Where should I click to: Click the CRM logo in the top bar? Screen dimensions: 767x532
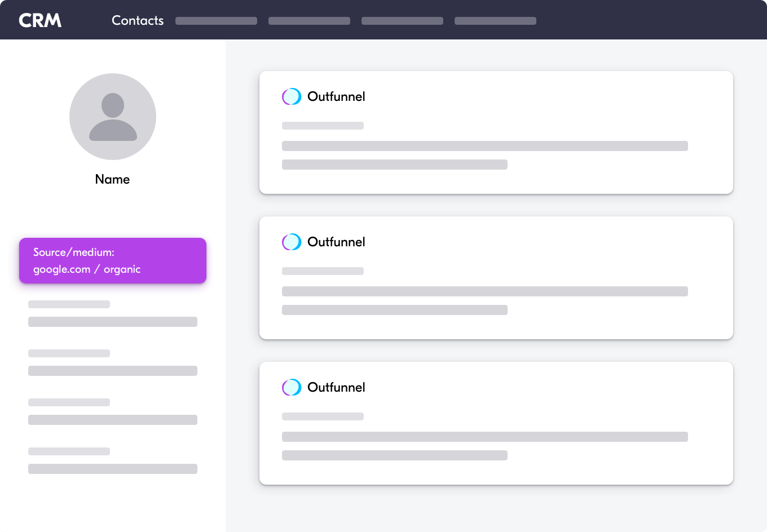[39, 20]
